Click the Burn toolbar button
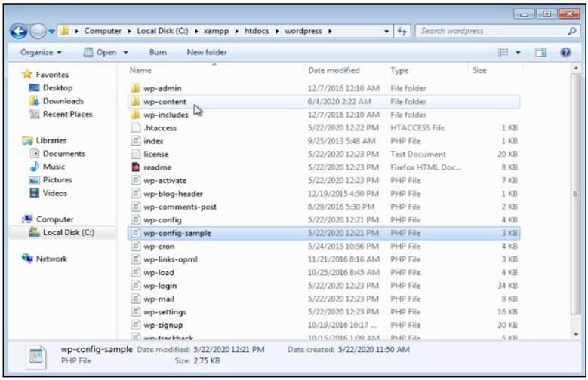 (158, 52)
